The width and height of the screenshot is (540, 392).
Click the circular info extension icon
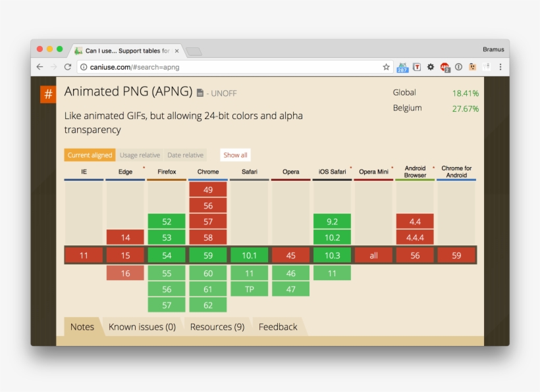pos(458,67)
